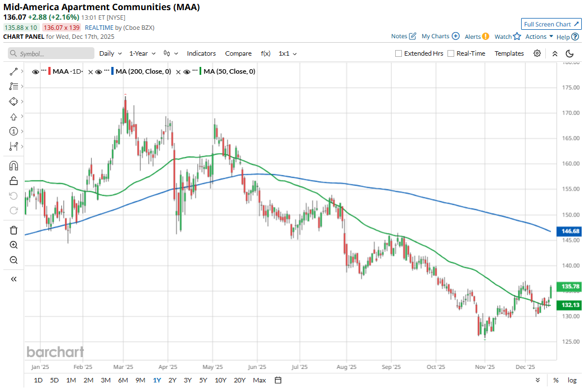Switch the price scale to percent
The height and width of the screenshot is (392, 588).
(556, 380)
